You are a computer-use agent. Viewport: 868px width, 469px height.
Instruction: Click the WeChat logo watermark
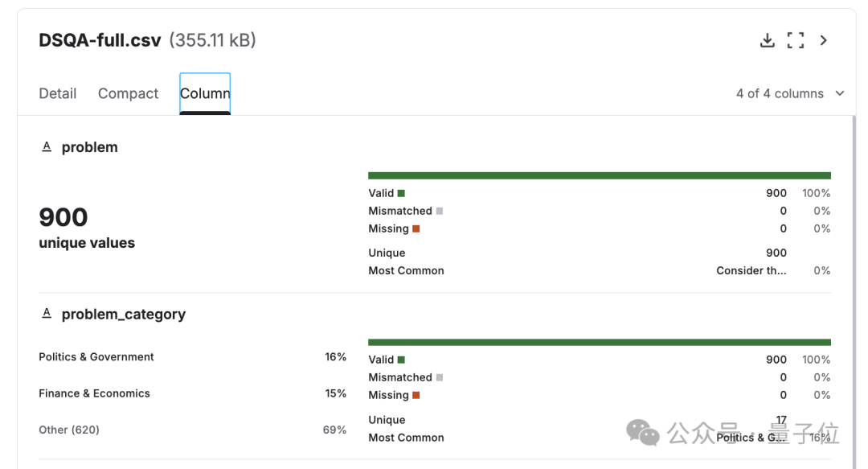(643, 432)
